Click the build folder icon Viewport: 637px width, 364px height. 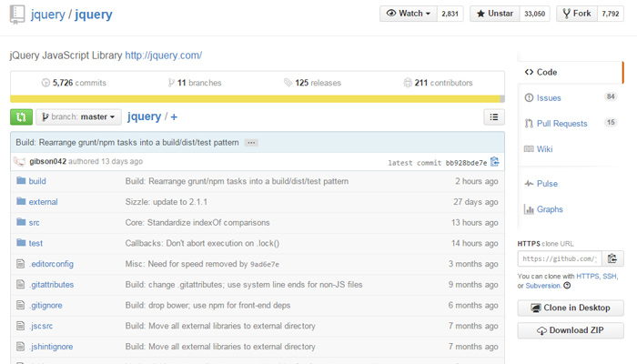(x=21, y=180)
